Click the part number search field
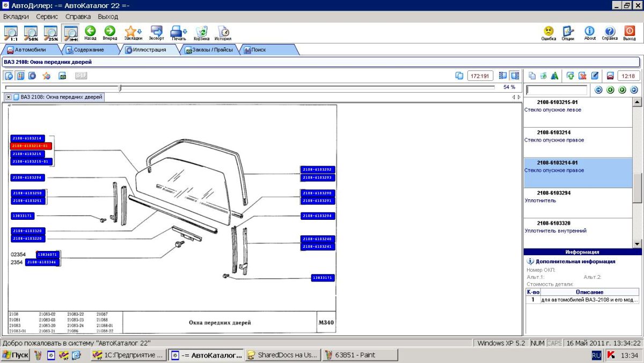Image resolution: width=644 pixels, height=363 pixels. tap(557, 90)
